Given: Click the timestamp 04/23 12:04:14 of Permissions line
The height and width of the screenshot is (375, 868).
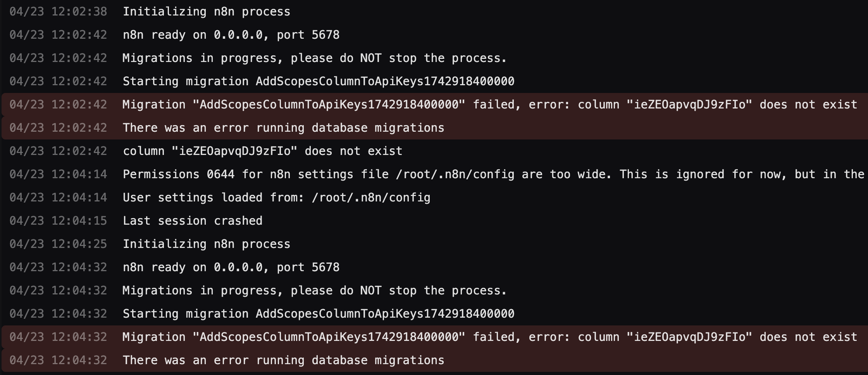Looking at the screenshot, I should tap(58, 174).
